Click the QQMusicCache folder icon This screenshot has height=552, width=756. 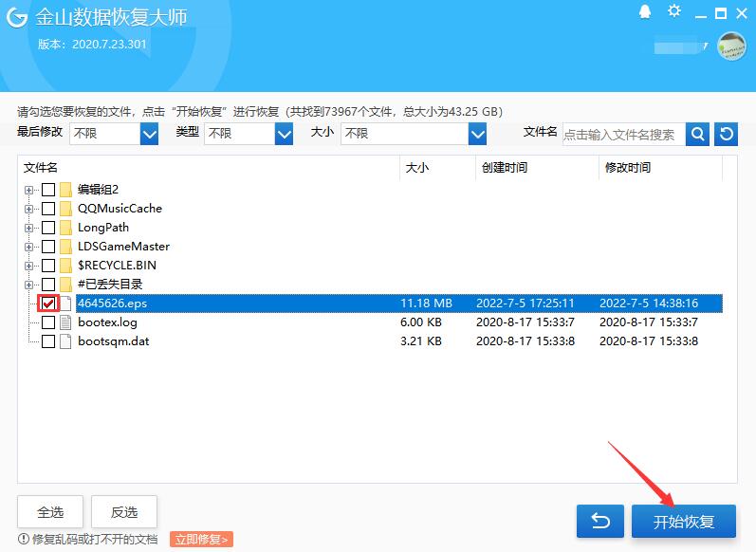pyautogui.click(x=65, y=209)
